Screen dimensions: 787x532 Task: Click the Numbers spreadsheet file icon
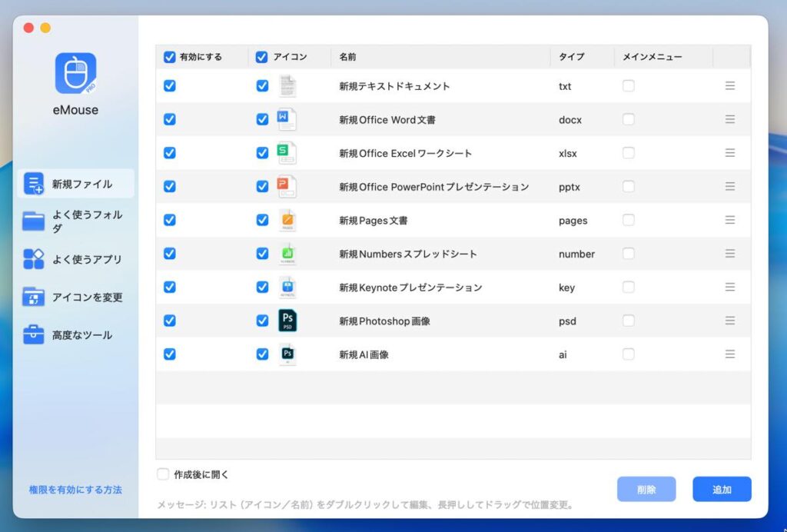[287, 254]
